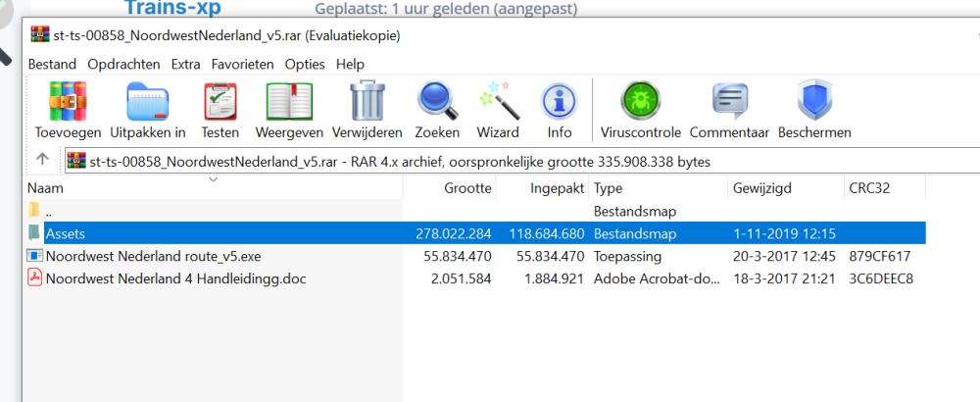This screenshot has height=402, width=980.
Task: Click the Trains-xp link in the browser behind the window
Action: click(x=172, y=8)
